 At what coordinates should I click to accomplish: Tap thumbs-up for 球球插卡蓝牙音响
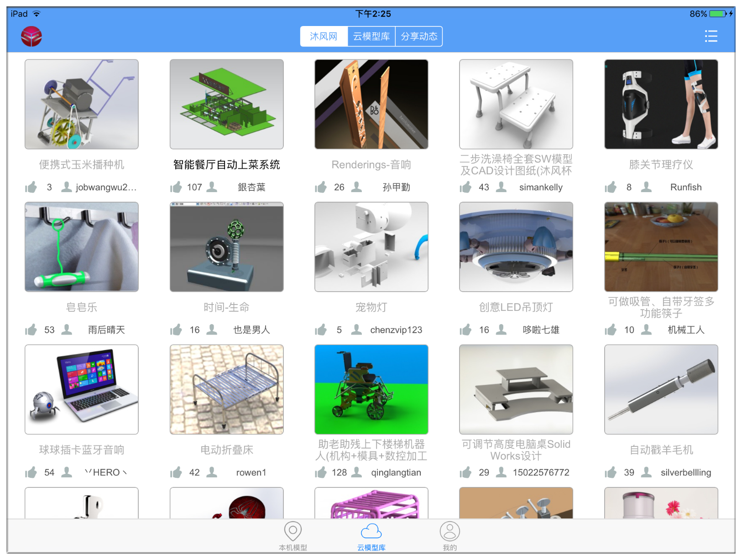31,472
